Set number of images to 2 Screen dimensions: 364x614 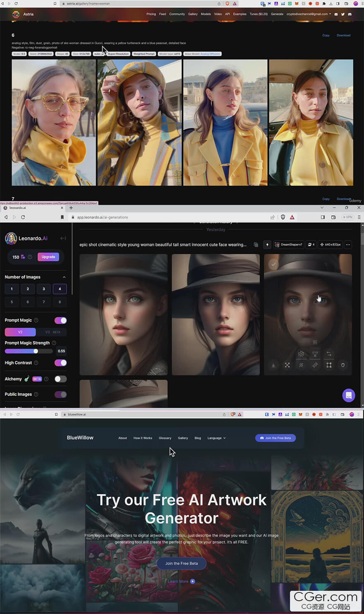(x=28, y=289)
